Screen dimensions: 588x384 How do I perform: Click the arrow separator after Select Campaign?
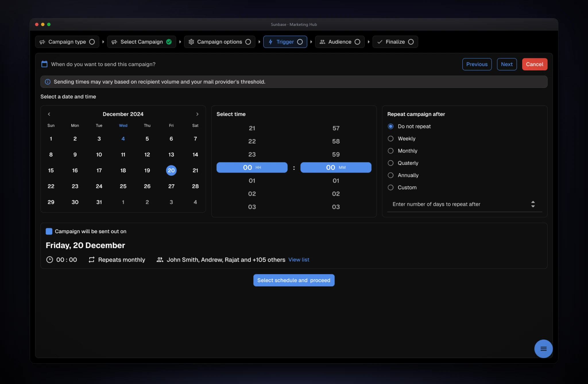[180, 42]
